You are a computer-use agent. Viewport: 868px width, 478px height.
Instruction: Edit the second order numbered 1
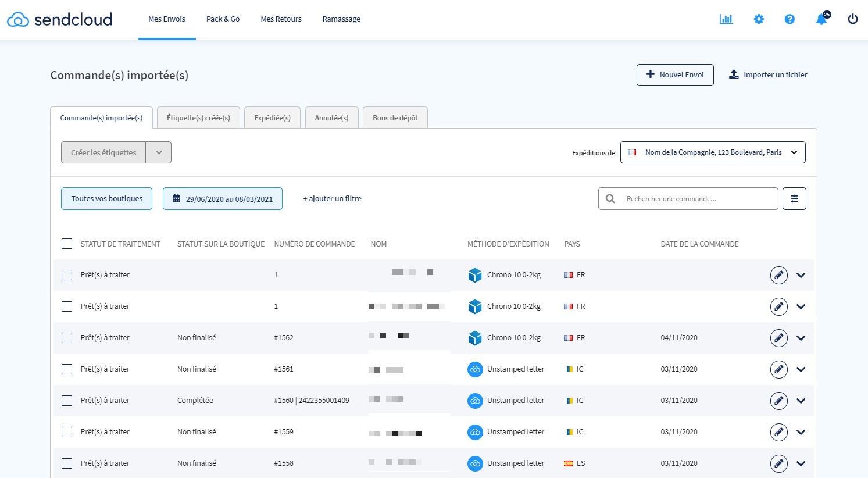click(x=779, y=306)
